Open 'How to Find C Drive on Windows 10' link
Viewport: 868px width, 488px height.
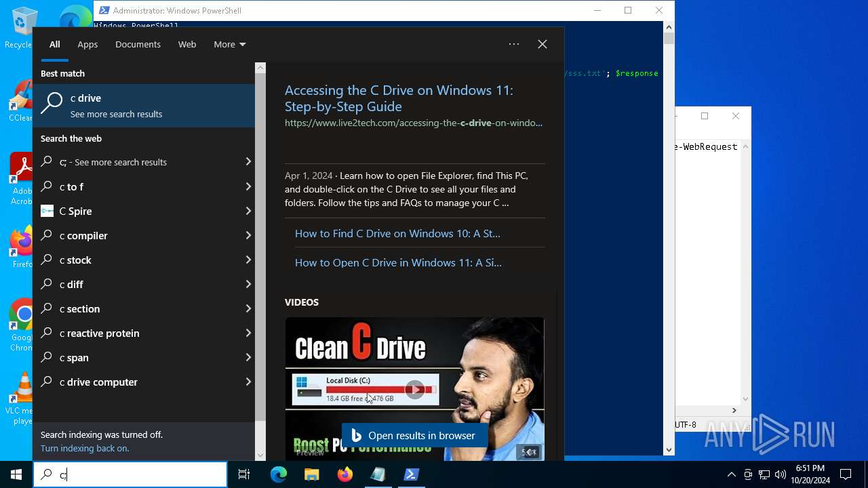[x=397, y=233]
